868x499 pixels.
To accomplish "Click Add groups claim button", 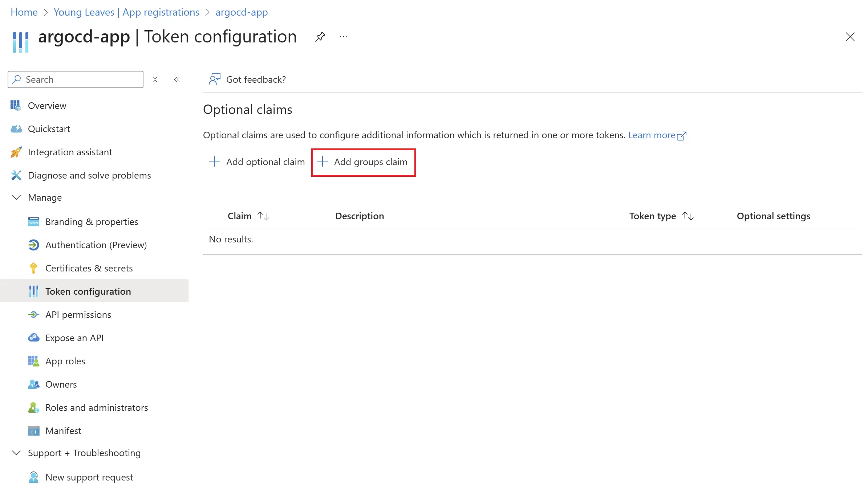I will click(x=363, y=162).
